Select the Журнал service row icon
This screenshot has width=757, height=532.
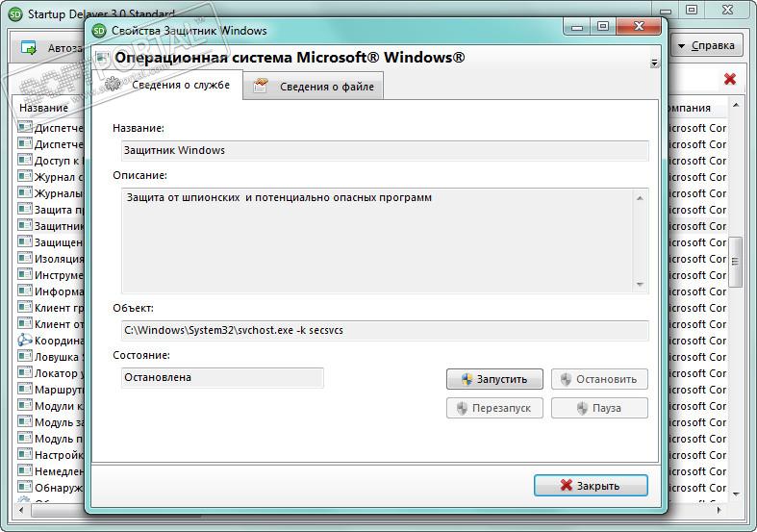pos(25,176)
